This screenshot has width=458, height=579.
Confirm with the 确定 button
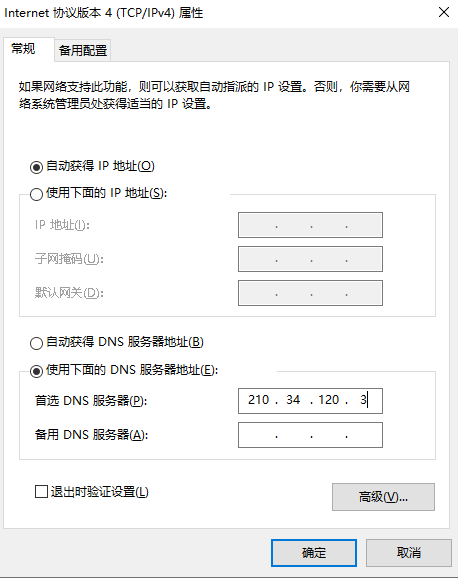(x=314, y=553)
